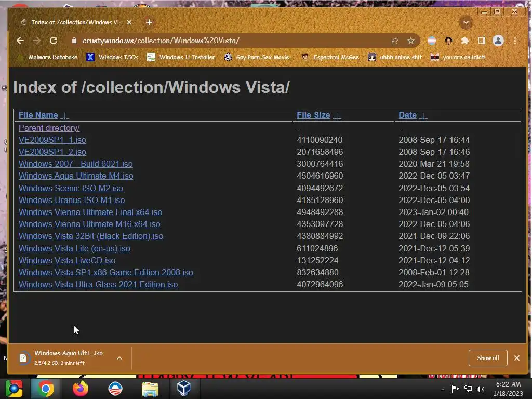Click Windows Vienna Ultimate M16 x64.iso

89,224
